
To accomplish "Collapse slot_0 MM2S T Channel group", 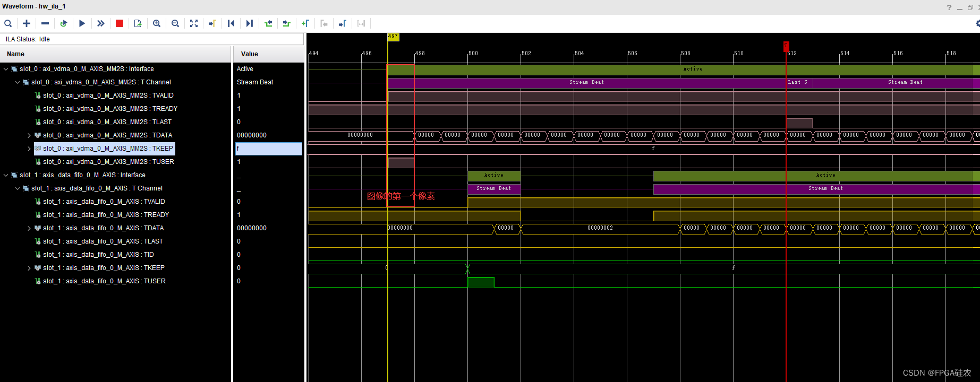I will [18, 82].
